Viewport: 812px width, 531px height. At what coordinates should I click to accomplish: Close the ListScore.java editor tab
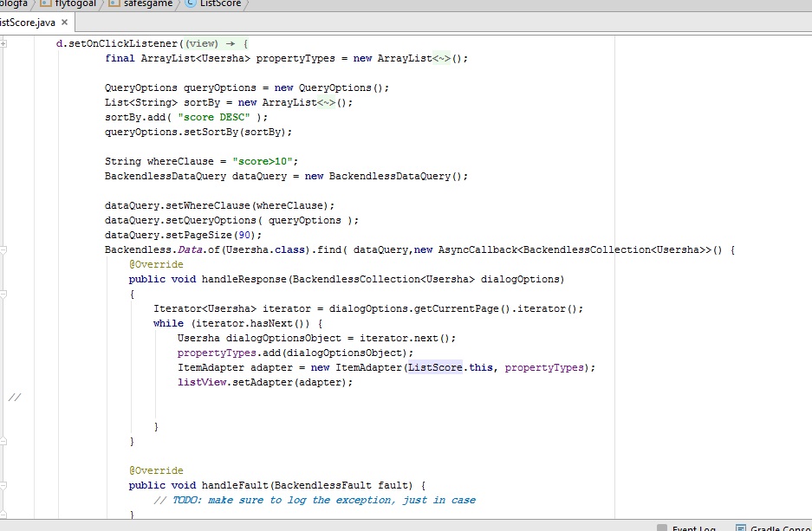[65, 23]
